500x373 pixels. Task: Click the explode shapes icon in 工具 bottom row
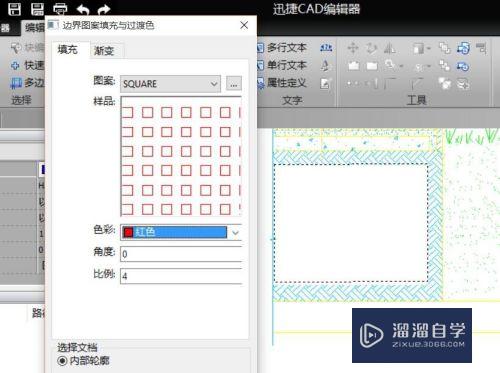[x=445, y=83]
